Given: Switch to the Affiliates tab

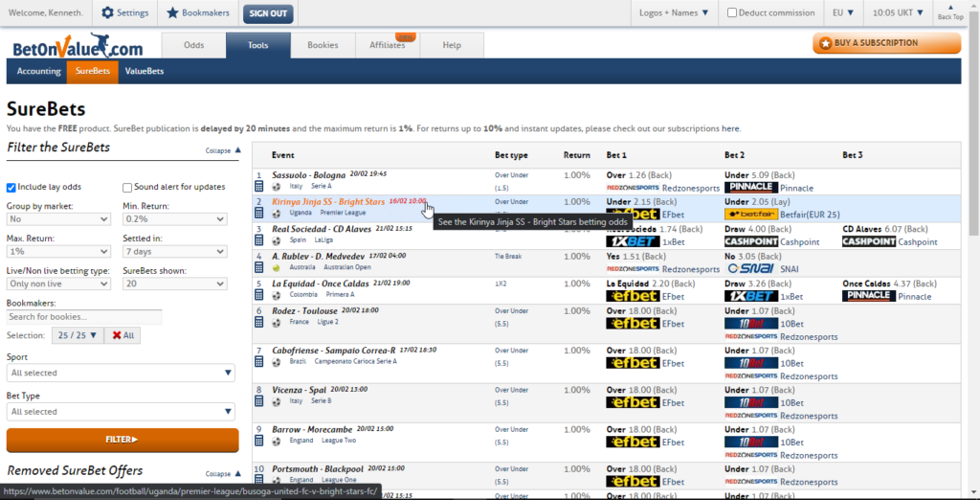Looking at the screenshot, I should pos(388,46).
